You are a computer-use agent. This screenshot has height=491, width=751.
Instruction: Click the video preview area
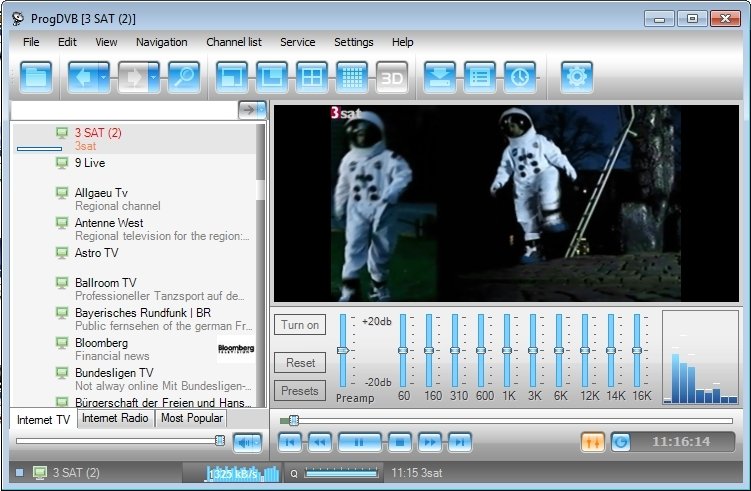[x=506, y=203]
